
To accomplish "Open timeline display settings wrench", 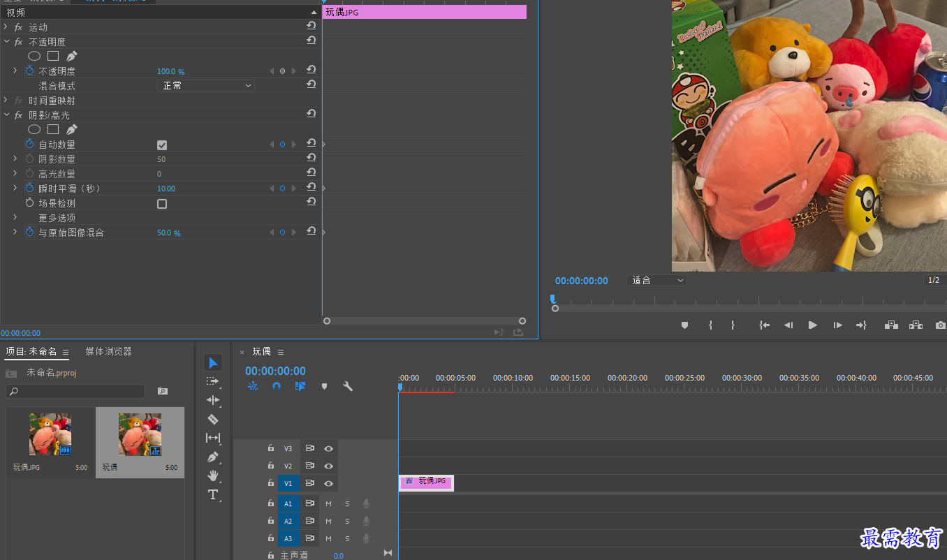I will pos(348,386).
